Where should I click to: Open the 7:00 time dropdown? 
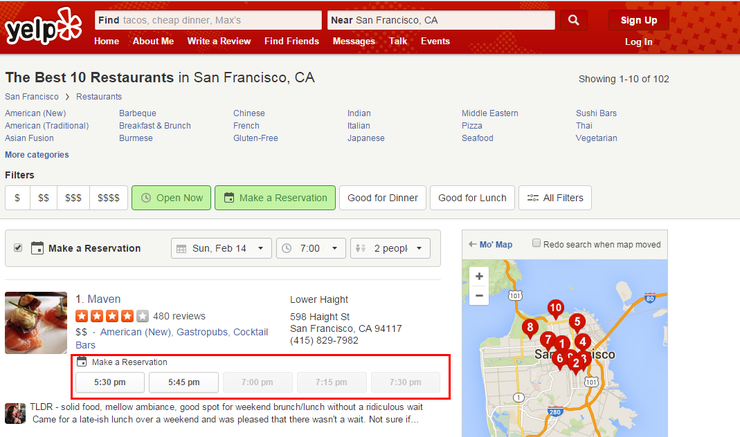(x=311, y=248)
